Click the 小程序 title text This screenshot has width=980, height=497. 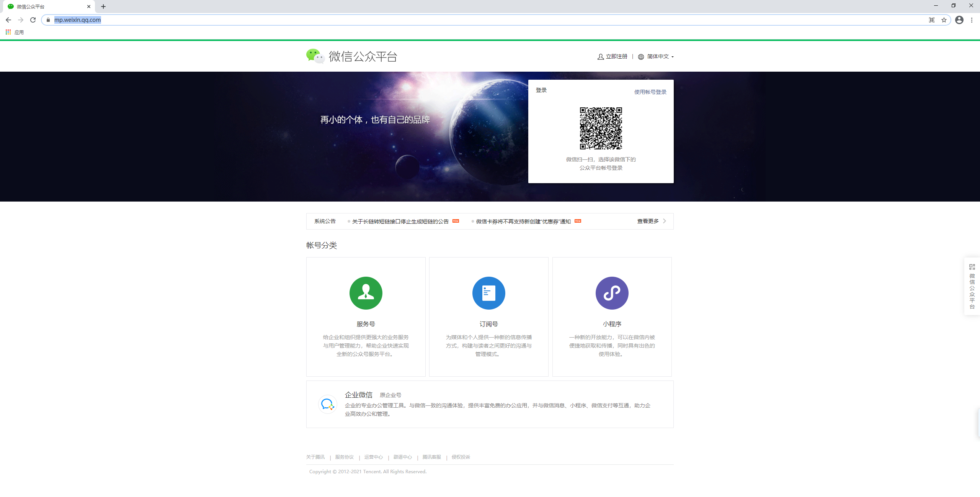tap(612, 324)
